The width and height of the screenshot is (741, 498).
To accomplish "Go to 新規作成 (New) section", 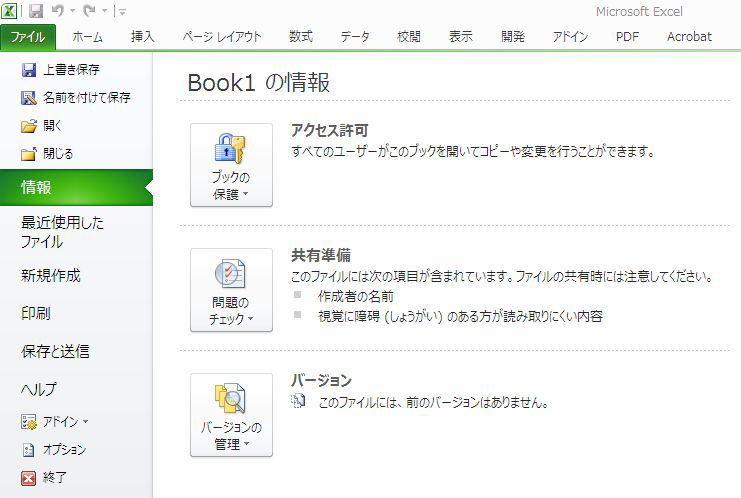I will 51,275.
